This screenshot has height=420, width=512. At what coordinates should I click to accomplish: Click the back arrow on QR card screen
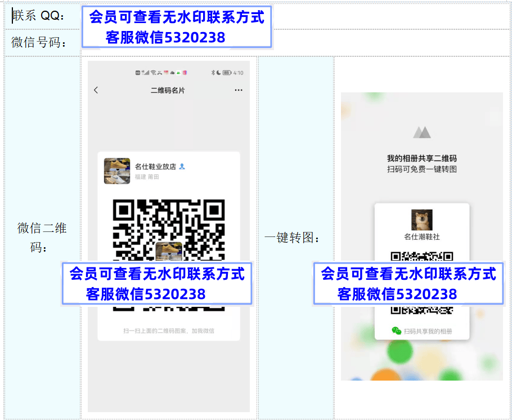[96, 90]
